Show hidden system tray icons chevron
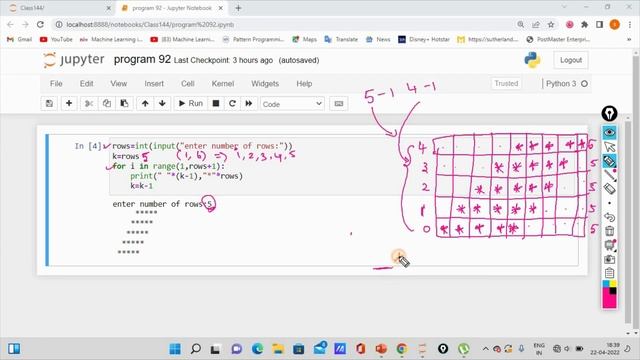Screen dimensions: 640x360 tap(485, 349)
